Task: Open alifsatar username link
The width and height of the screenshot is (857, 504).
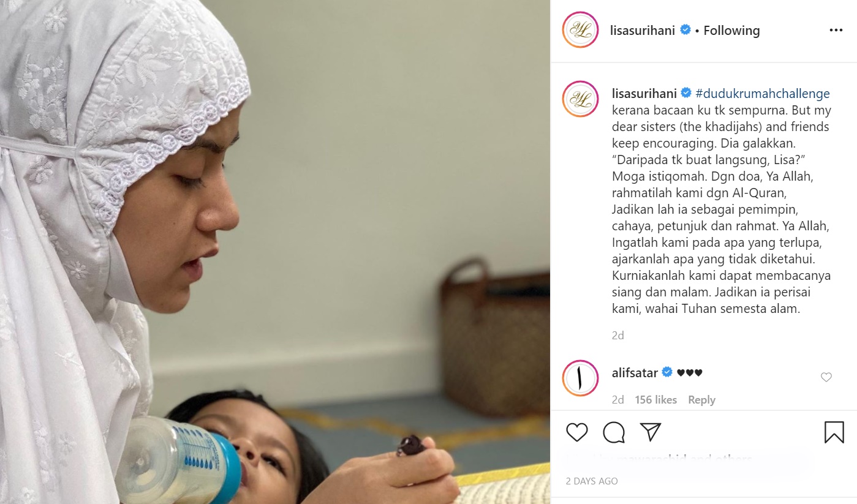Action: (635, 372)
